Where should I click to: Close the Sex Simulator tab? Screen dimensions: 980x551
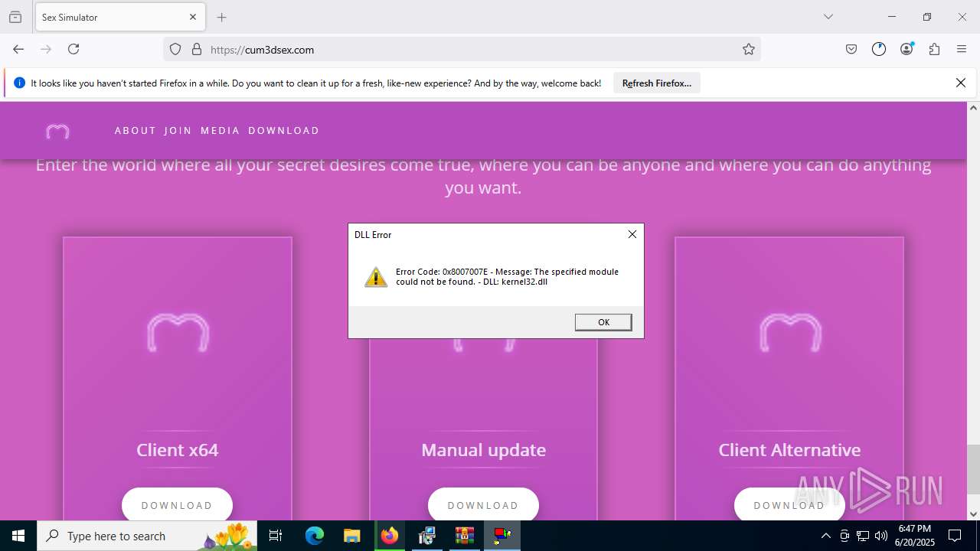coord(193,17)
